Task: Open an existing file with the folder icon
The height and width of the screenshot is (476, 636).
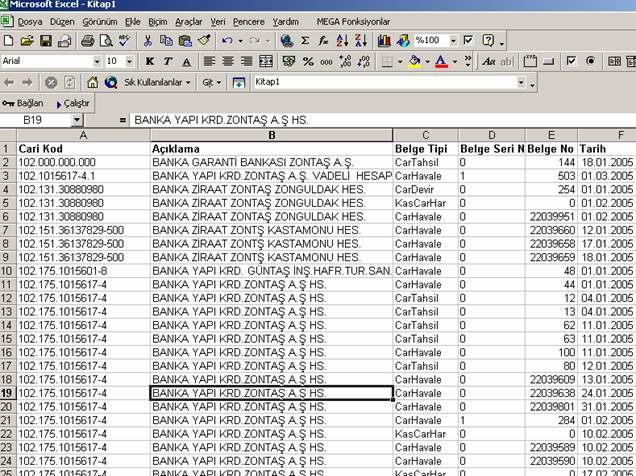Action: coord(27,41)
